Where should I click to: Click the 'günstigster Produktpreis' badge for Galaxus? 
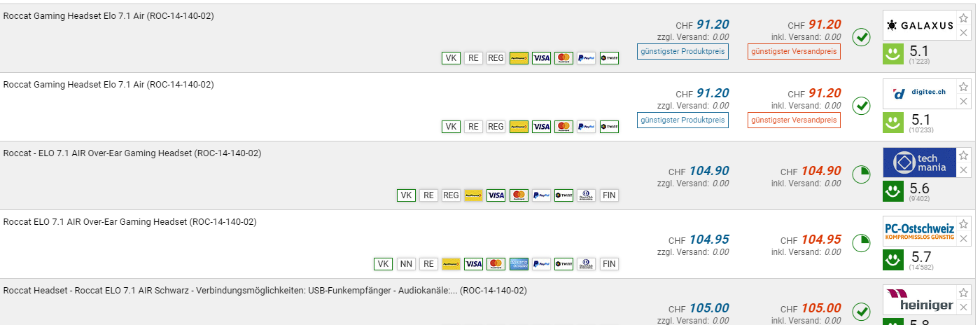[x=682, y=51]
